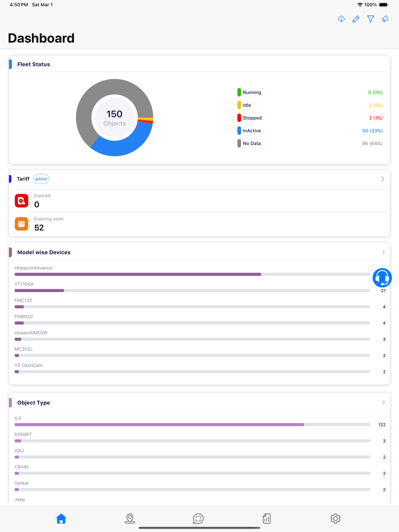Click the yellow Idle color marker

point(239,105)
